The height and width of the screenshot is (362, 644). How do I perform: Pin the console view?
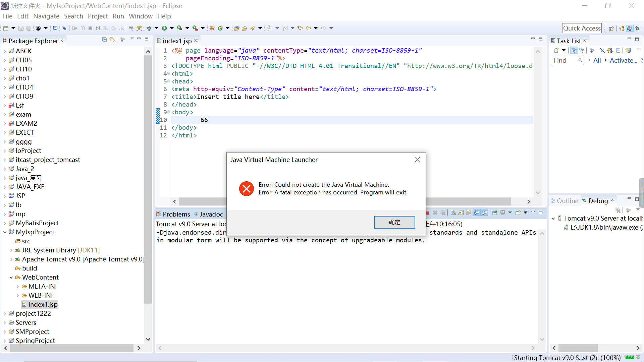pos(495,213)
